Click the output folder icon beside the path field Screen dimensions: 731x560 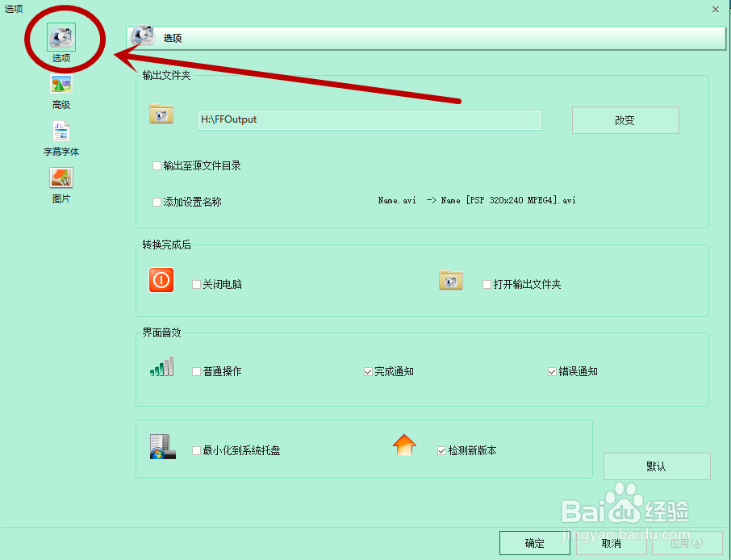161,115
